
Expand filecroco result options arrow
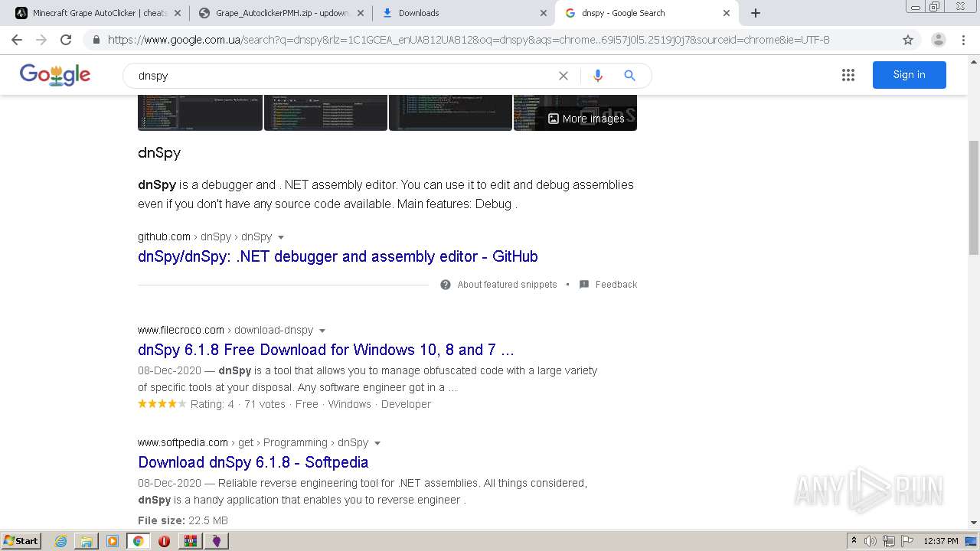point(322,331)
